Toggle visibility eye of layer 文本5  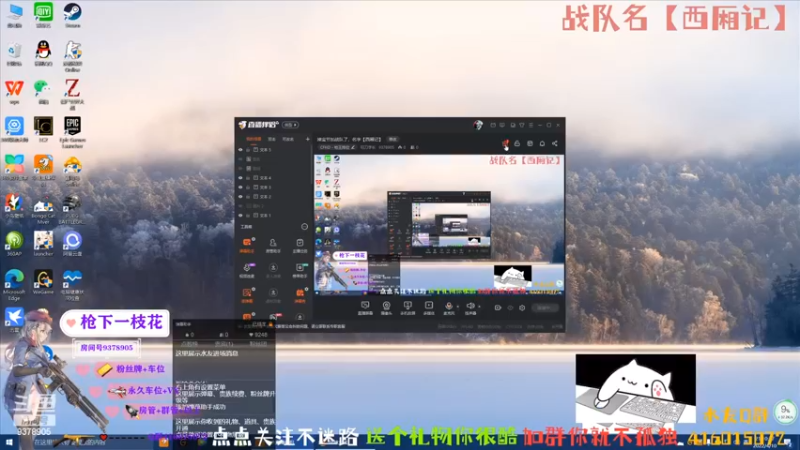coord(240,149)
